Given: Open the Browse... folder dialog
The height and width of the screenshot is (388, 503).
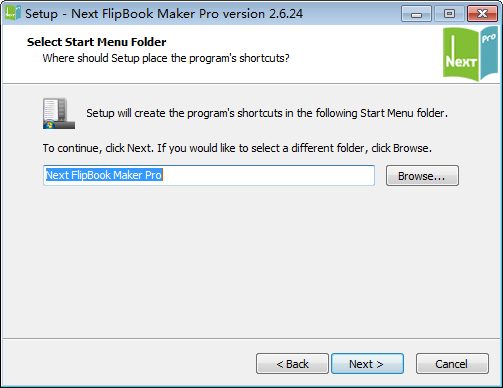Looking at the screenshot, I should pyautogui.click(x=422, y=176).
